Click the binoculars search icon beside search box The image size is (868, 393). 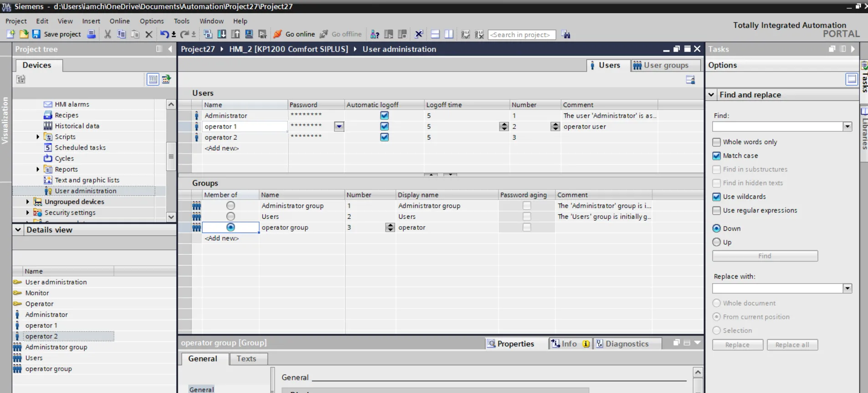tap(566, 34)
